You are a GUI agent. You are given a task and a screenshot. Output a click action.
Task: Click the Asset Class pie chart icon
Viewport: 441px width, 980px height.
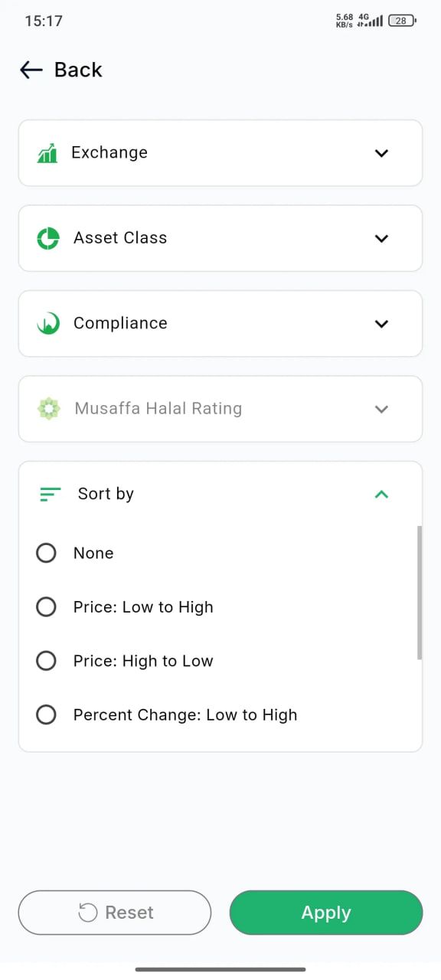point(48,238)
